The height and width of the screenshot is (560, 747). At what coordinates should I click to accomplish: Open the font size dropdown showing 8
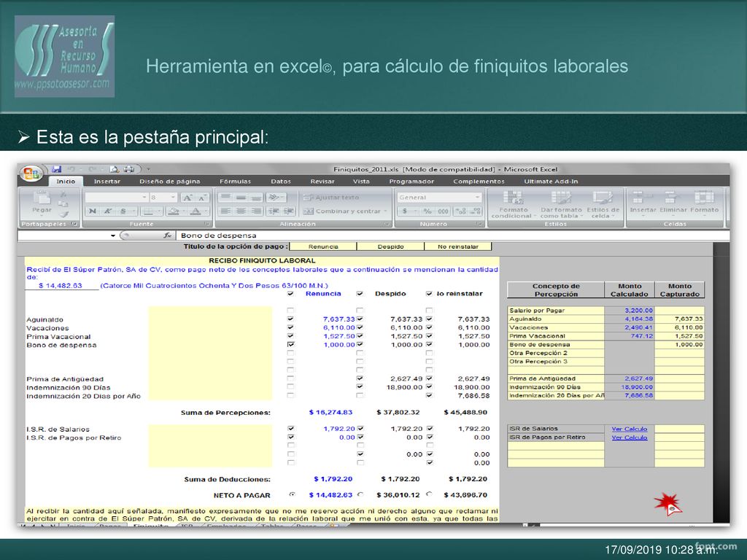173,197
